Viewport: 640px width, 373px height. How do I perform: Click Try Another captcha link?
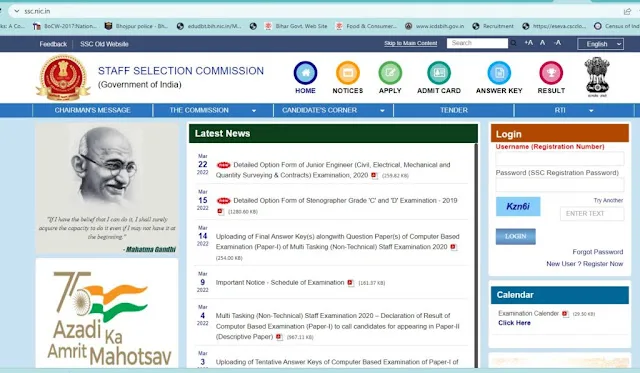(608, 200)
